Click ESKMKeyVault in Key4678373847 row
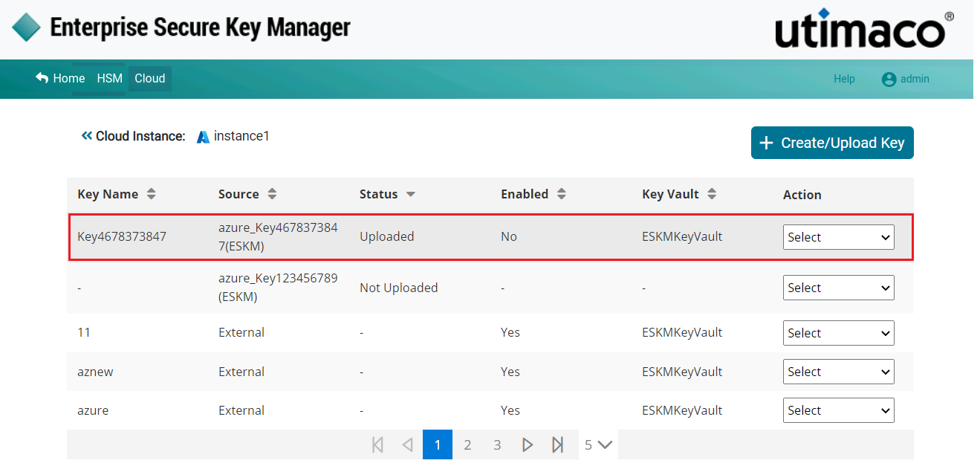980x469 pixels. coord(682,236)
